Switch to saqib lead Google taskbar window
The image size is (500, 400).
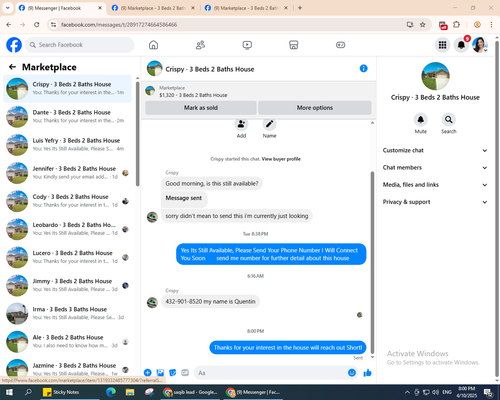click(190, 392)
